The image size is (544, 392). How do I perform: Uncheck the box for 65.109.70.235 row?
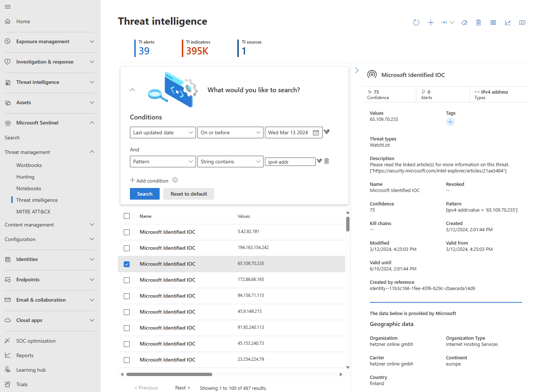point(127,264)
